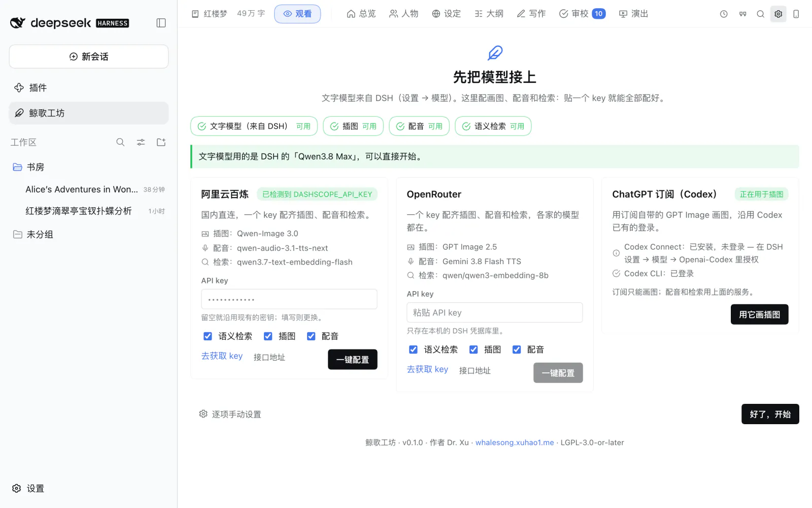Open the 设定 tab
Screen dimensions: 812x508
[446, 14]
